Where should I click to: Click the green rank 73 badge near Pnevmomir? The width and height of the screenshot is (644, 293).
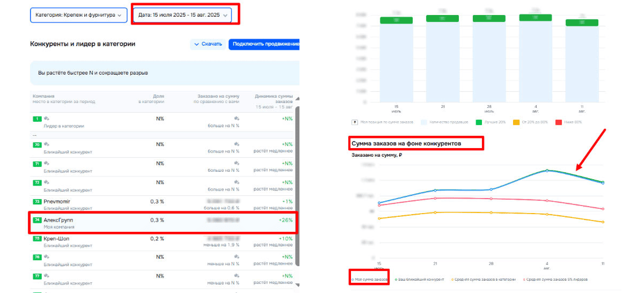click(37, 201)
